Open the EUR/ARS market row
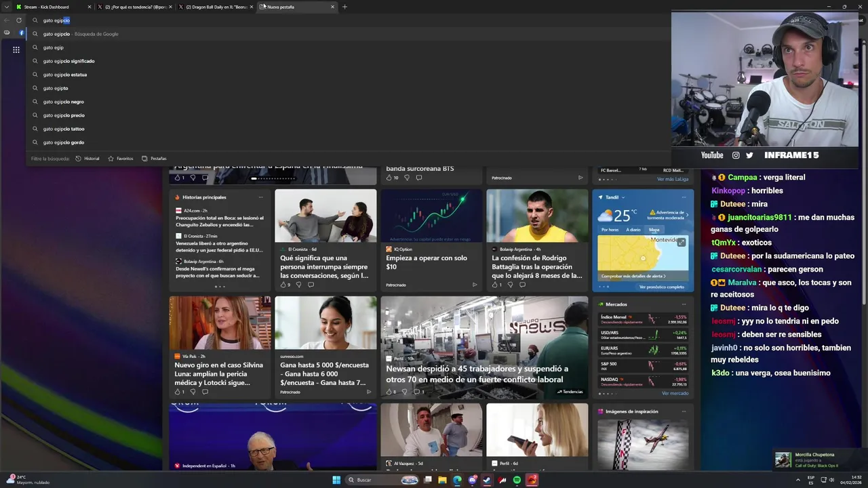The height and width of the screenshot is (488, 868). click(643, 350)
